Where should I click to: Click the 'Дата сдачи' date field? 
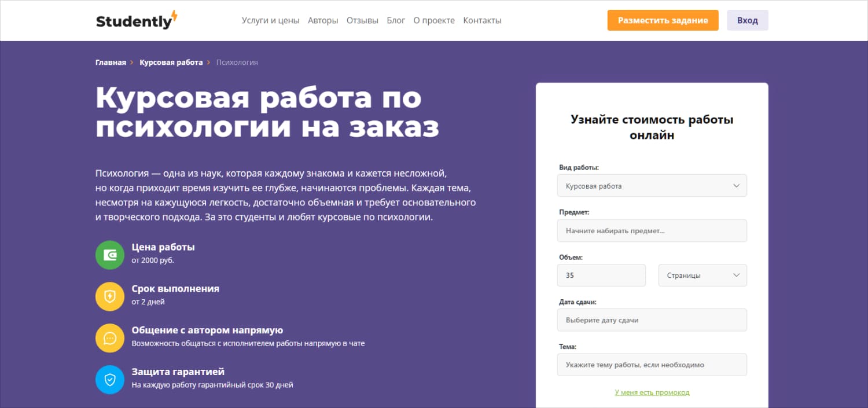[x=652, y=320]
